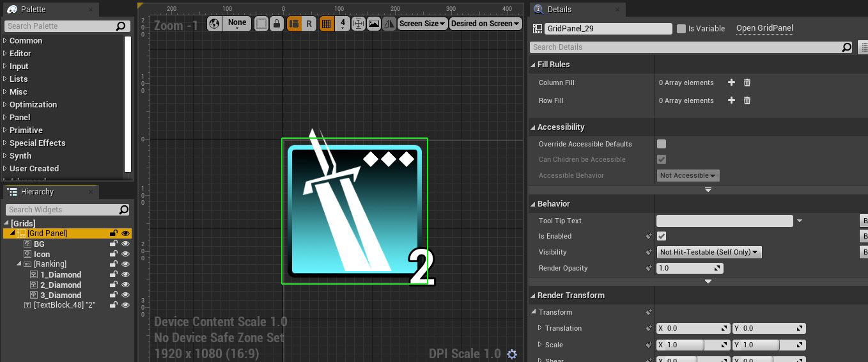Click the Open GridPanel link

(x=764, y=28)
